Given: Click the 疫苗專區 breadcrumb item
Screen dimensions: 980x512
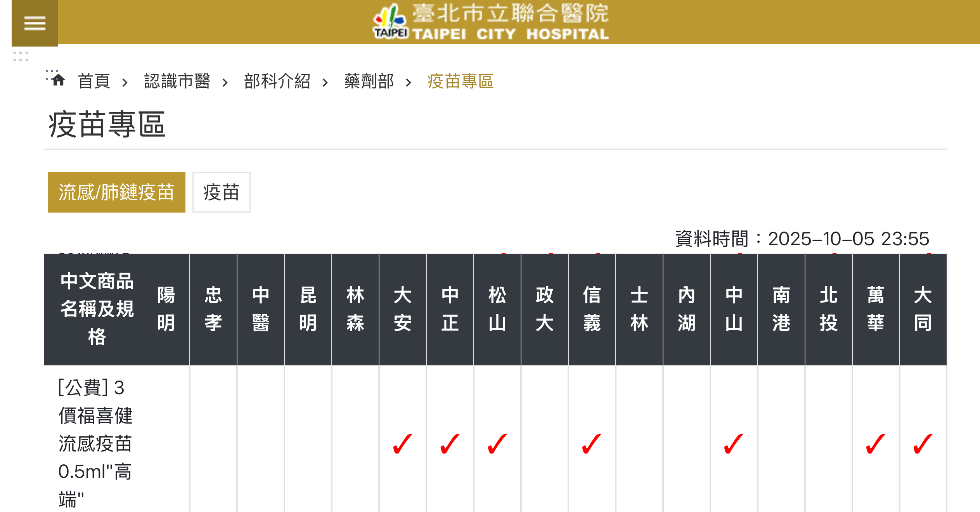Looking at the screenshot, I should (460, 81).
